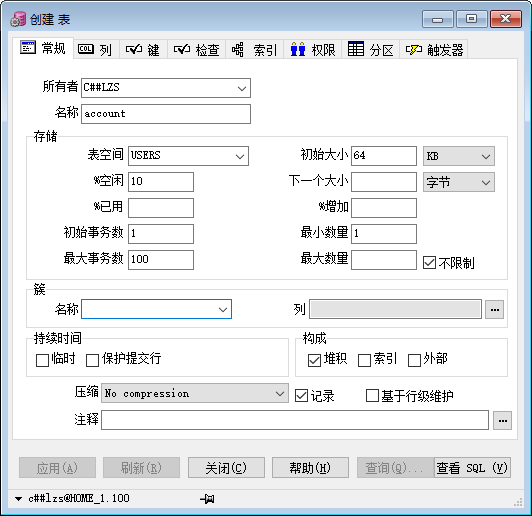Screen dimensions: 532x516
Task: Switch to the 分区 tab
Action: click(x=371, y=50)
